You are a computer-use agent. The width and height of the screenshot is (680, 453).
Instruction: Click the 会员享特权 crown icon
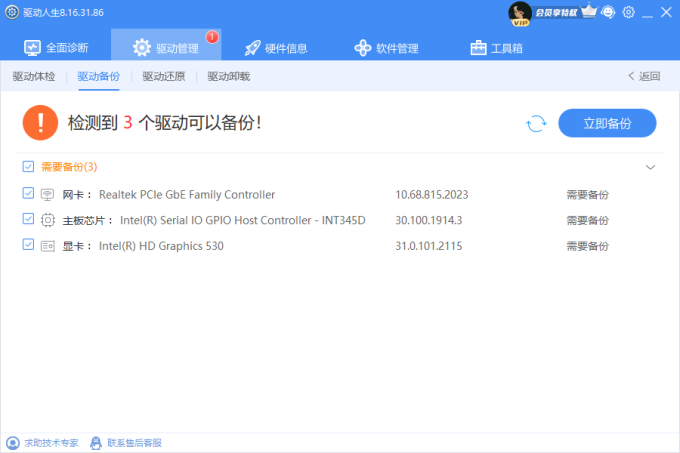pyautogui.click(x=588, y=11)
